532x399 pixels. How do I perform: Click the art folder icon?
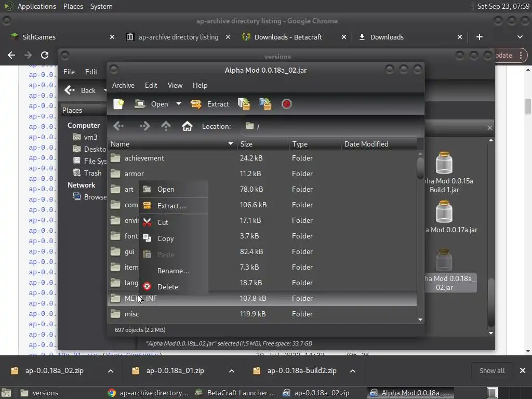(x=116, y=189)
